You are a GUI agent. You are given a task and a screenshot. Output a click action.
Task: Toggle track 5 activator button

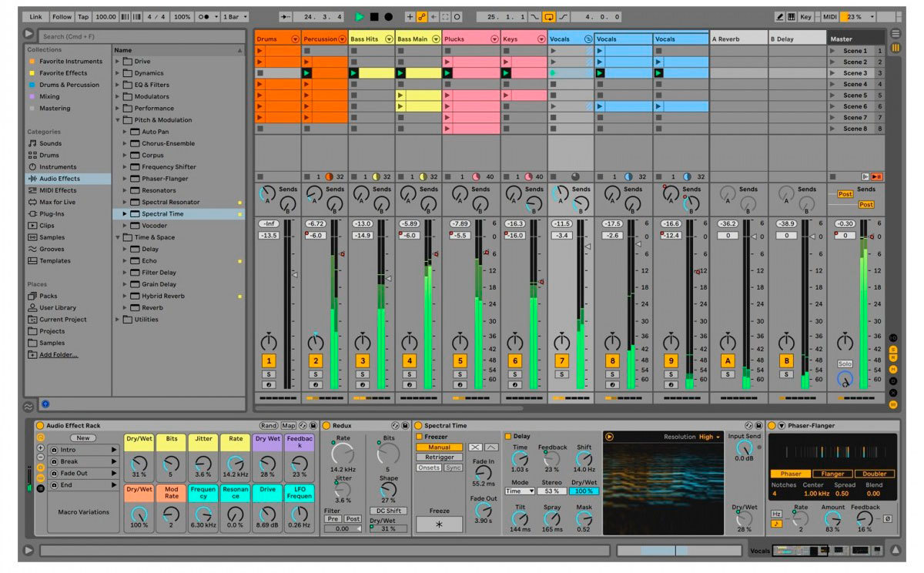[x=460, y=361]
